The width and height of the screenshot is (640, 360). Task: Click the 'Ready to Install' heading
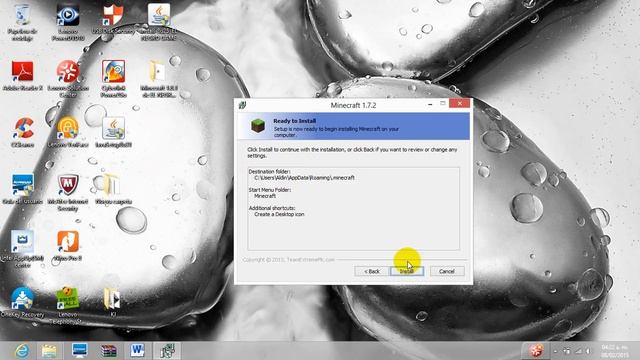[294, 121]
